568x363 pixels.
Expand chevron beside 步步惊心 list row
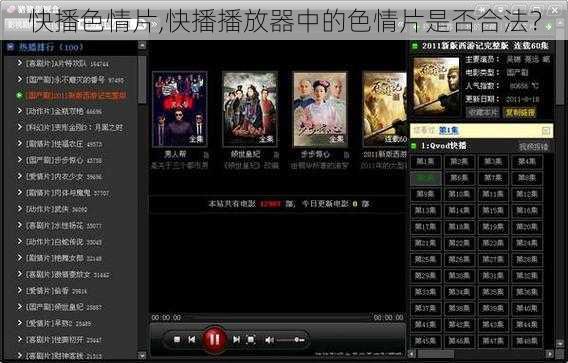tap(20, 160)
